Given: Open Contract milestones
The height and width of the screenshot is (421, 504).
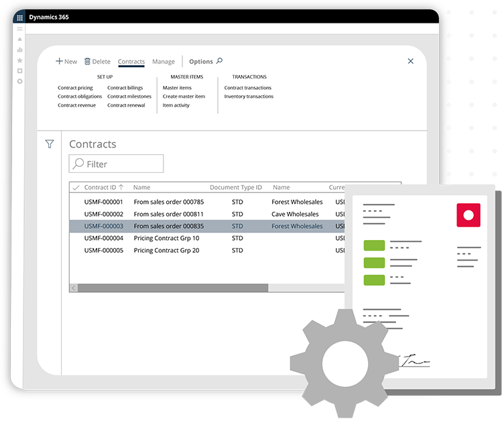Looking at the screenshot, I should [x=129, y=97].
